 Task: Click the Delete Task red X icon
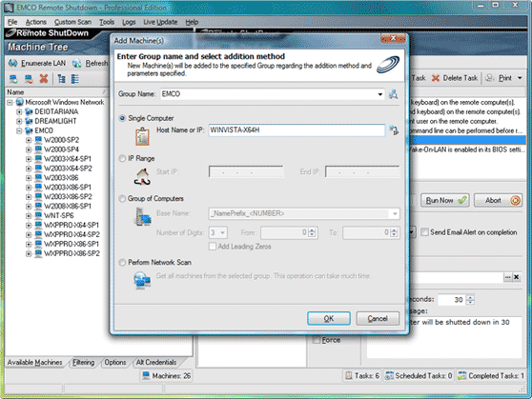436,78
